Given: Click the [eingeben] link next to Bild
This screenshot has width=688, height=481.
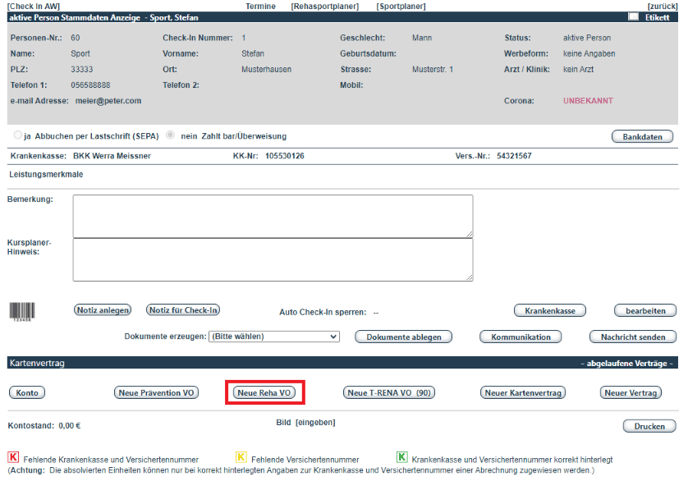Looking at the screenshot, I should tap(314, 423).
